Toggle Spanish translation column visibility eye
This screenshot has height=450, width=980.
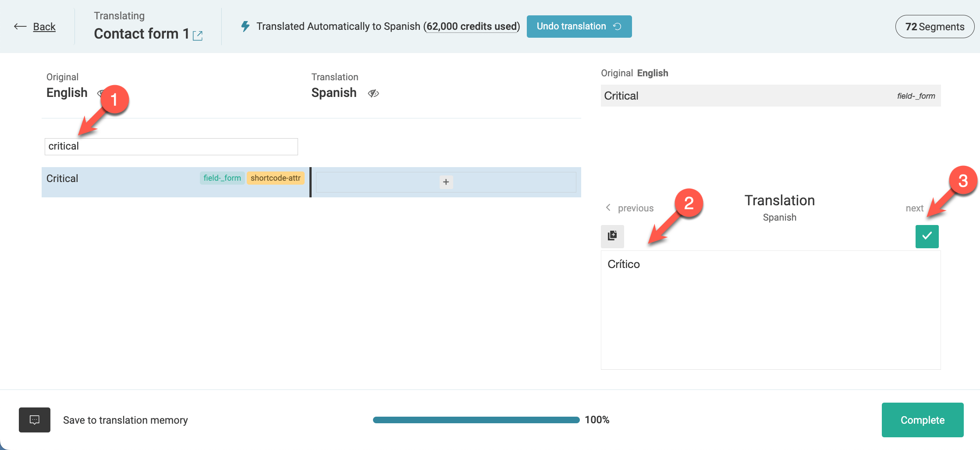point(373,93)
